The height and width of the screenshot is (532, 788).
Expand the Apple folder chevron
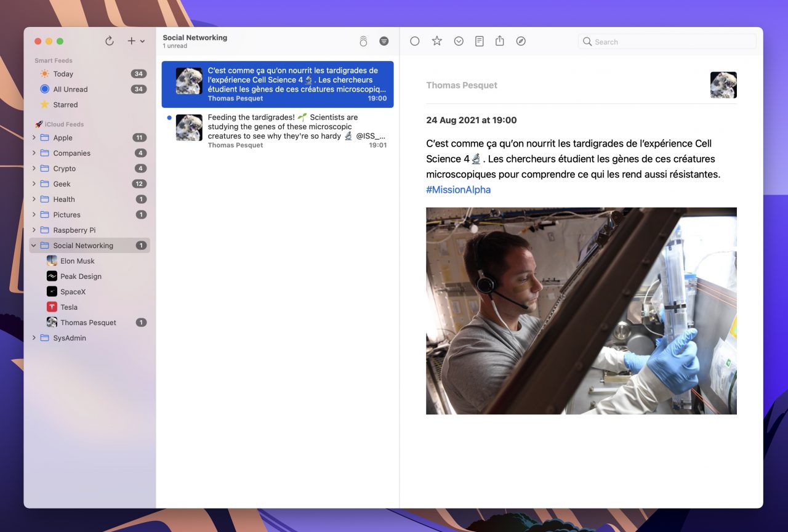tap(34, 138)
